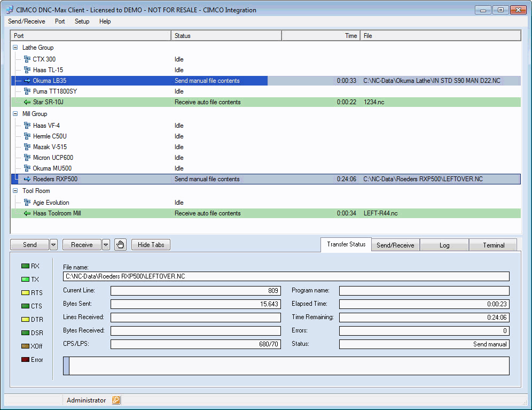
Task: Click the Current Line field showing 809
Action: point(196,291)
